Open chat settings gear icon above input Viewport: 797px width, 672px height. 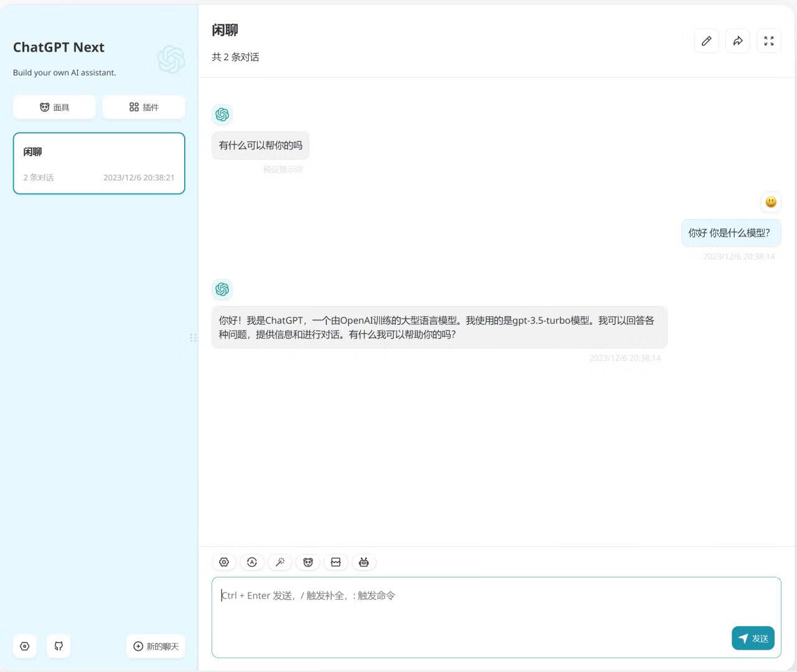click(x=224, y=562)
